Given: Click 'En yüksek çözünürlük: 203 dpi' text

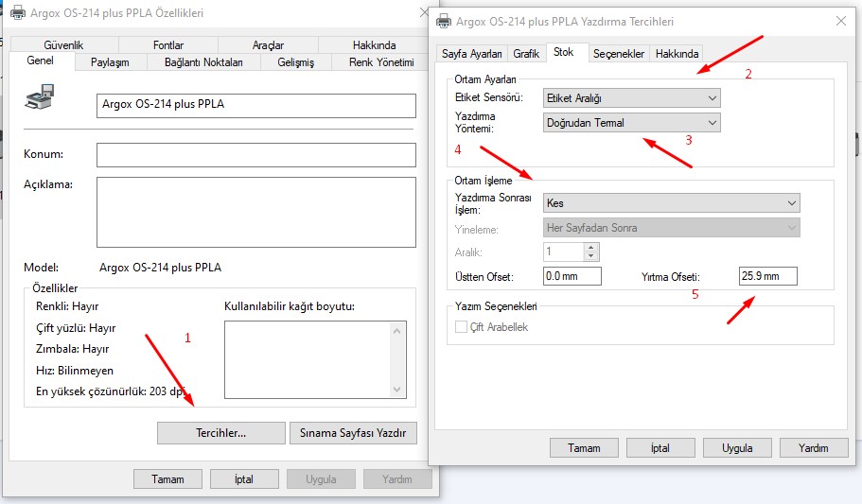Looking at the screenshot, I should [x=111, y=391].
